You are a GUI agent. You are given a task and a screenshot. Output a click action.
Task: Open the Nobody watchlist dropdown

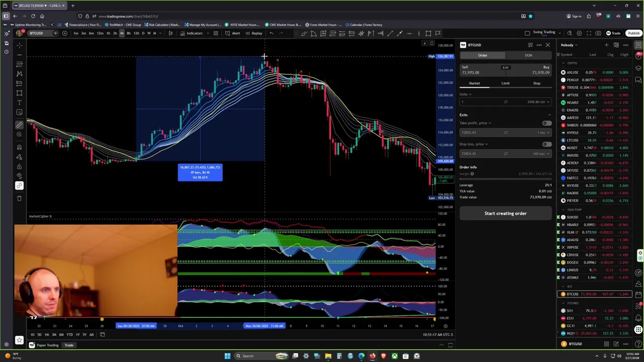pos(569,45)
